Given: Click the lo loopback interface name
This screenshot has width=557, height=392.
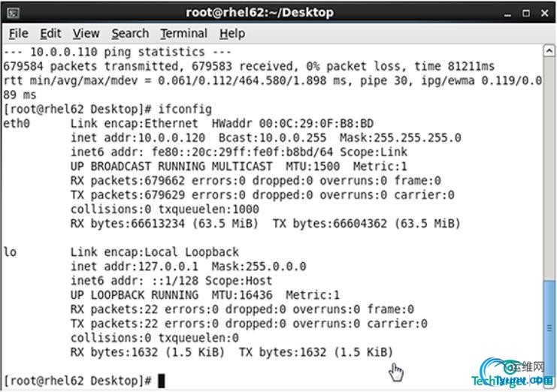Looking at the screenshot, I should [x=10, y=252].
